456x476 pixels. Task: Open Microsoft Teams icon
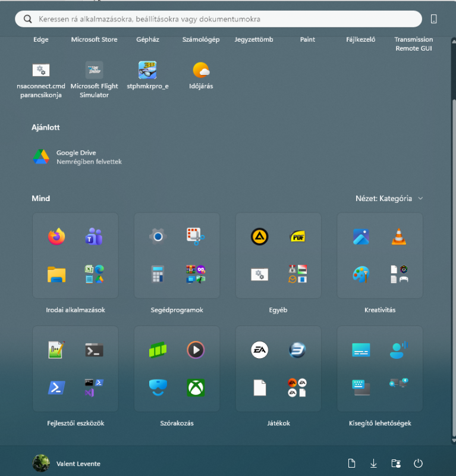tap(94, 236)
